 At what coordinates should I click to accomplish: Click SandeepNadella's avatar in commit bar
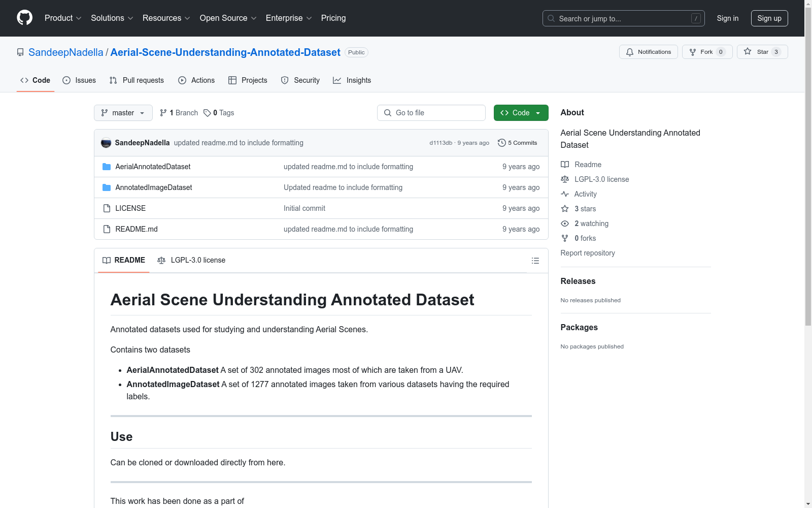(106, 143)
